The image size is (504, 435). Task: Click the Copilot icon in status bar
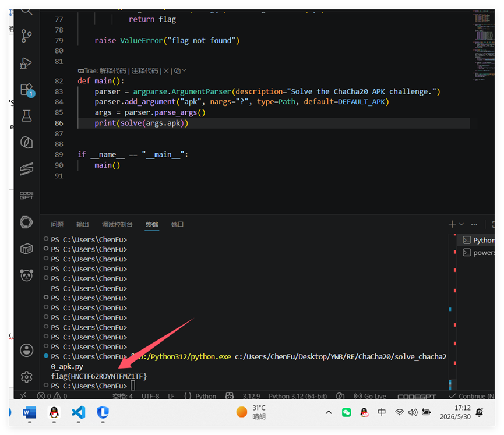pos(229,396)
